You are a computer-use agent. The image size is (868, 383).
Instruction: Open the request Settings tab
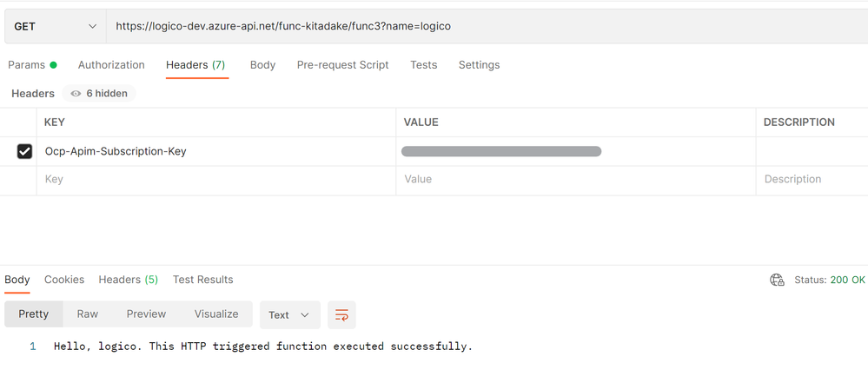[x=479, y=65]
